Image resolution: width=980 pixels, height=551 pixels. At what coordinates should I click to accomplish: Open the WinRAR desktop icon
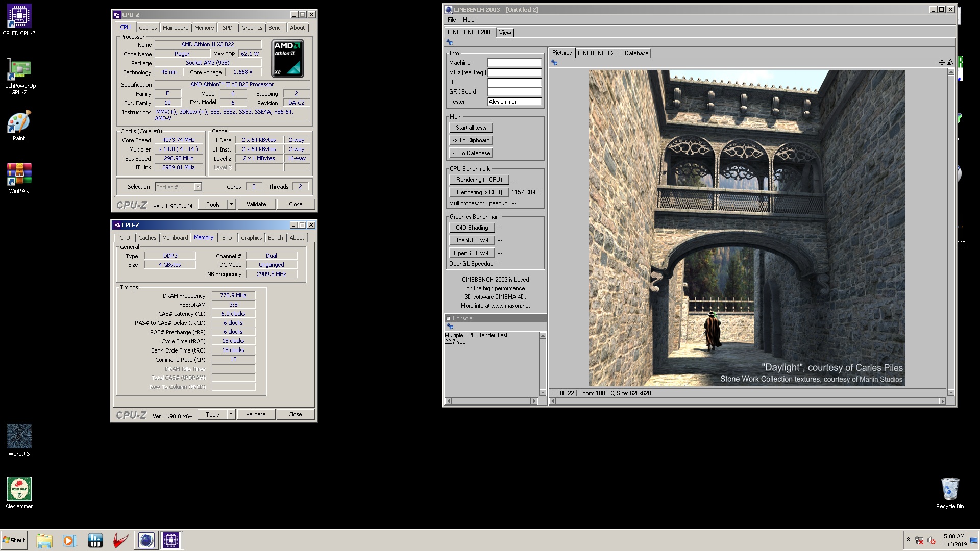pyautogui.click(x=19, y=178)
